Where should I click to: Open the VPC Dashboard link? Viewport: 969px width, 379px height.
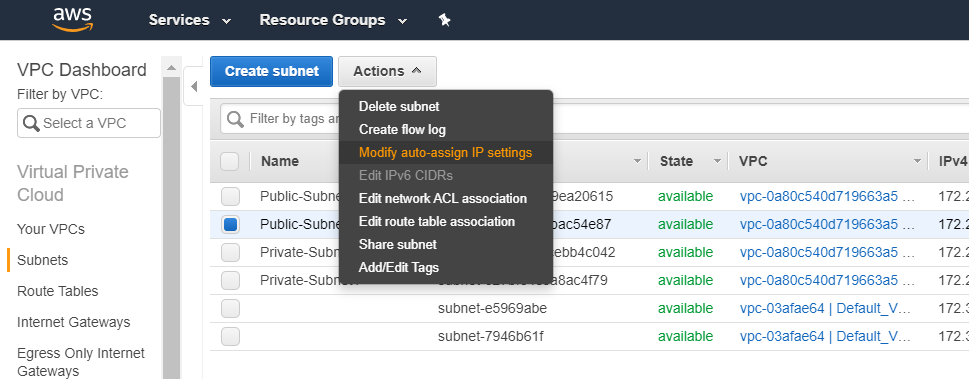pyautogui.click(x=82, y=70)
